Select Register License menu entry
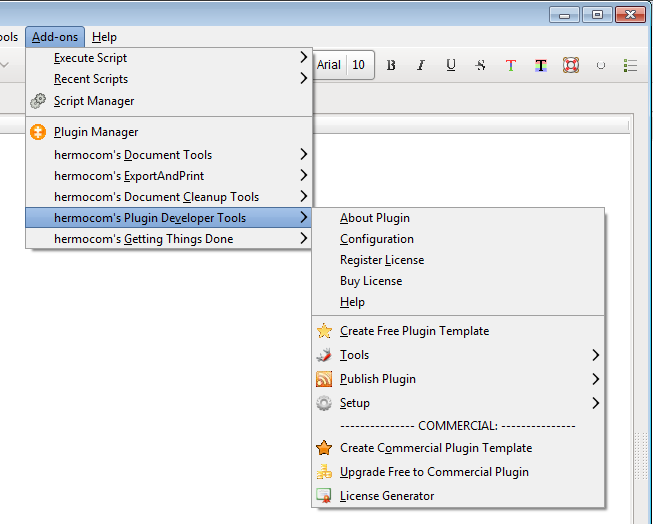The height and width of the screenshot is (524, 653). [382, 260]
